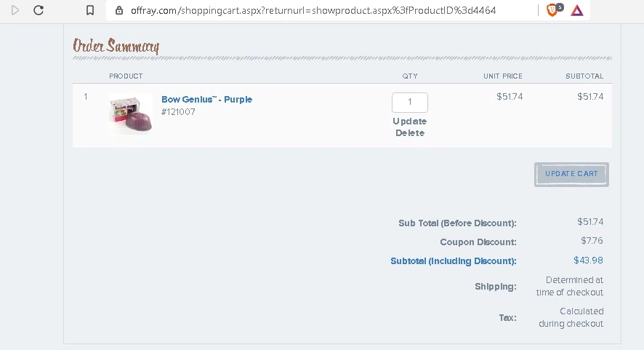Image resolution: width=644 pixels, height=350 pixels.
Task: Reload the page with refresh icon
Action: pos(39,10)
